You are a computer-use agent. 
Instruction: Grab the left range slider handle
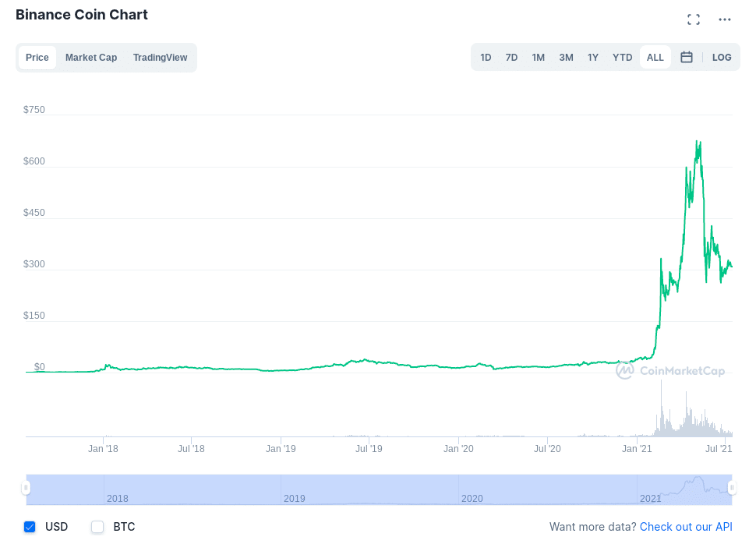tap(26, 488)
